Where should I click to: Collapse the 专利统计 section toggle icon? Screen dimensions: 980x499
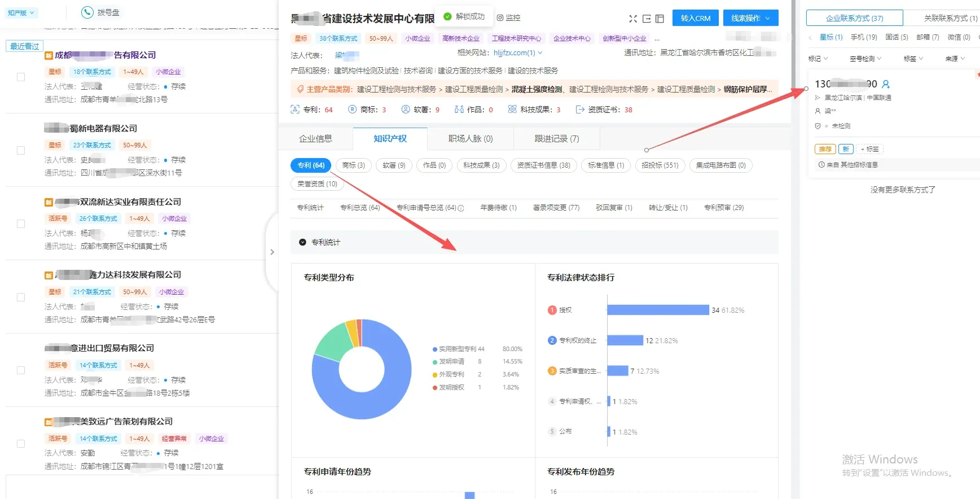click(x=302, y=242)
